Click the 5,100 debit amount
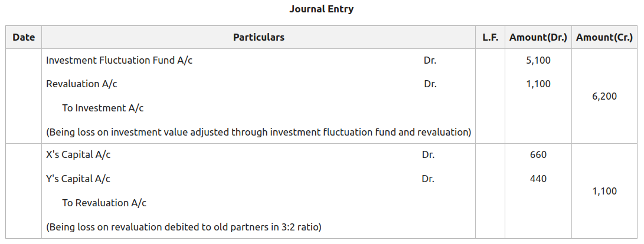644x244 pixels. [x=538, y=61]
